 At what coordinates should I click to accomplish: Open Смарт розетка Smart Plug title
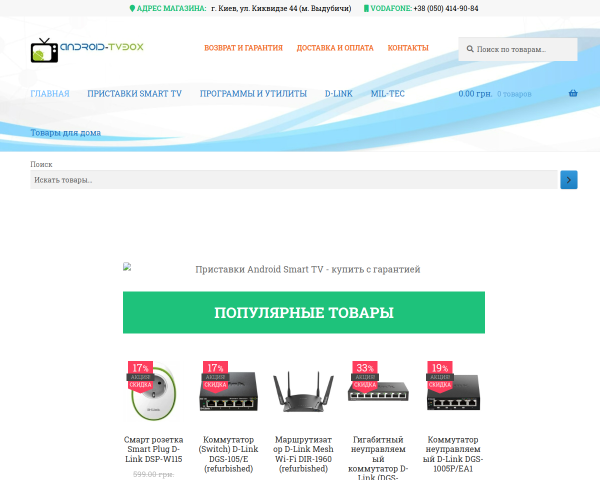(x=153, y=449)
